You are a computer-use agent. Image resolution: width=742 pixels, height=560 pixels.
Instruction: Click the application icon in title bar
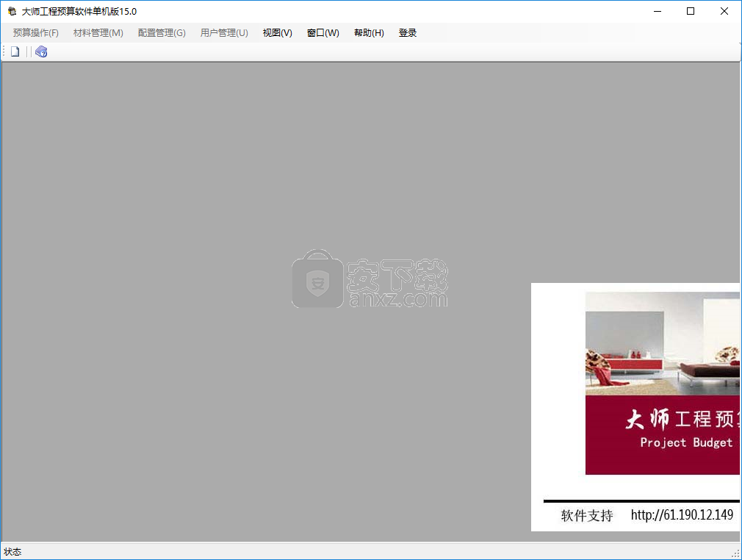click(x=12, y=11)
